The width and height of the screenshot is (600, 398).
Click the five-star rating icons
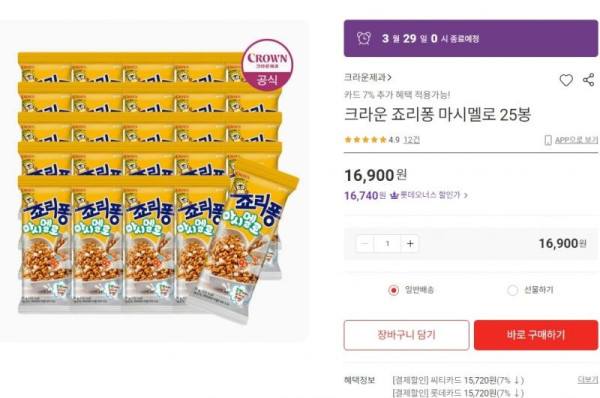tap(365, 140)
